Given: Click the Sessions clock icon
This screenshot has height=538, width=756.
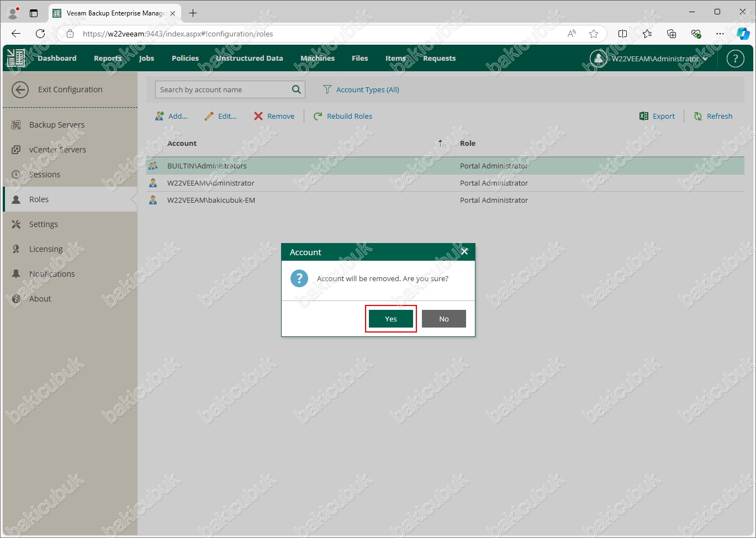Looking at the screenshot, I should coord(16,175).
